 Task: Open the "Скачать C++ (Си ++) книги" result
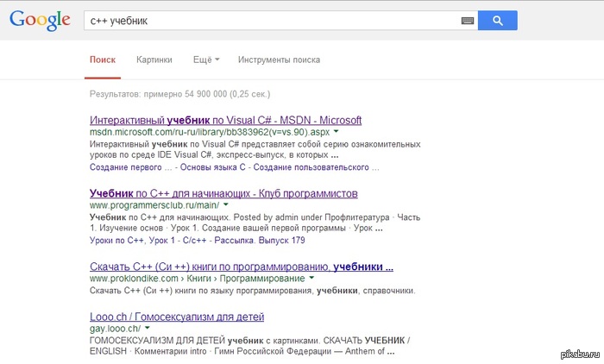coord(241,267)
